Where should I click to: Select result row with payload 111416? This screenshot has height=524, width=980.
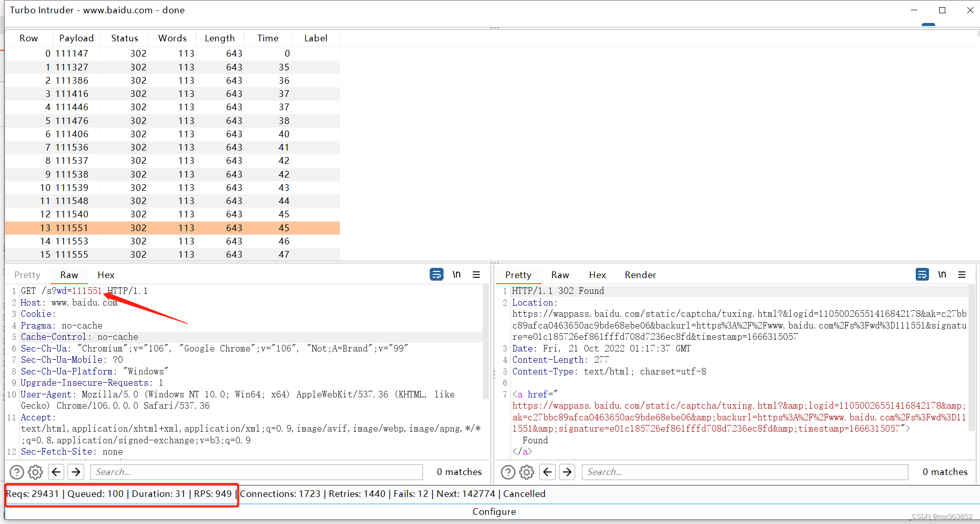point(173,93)
